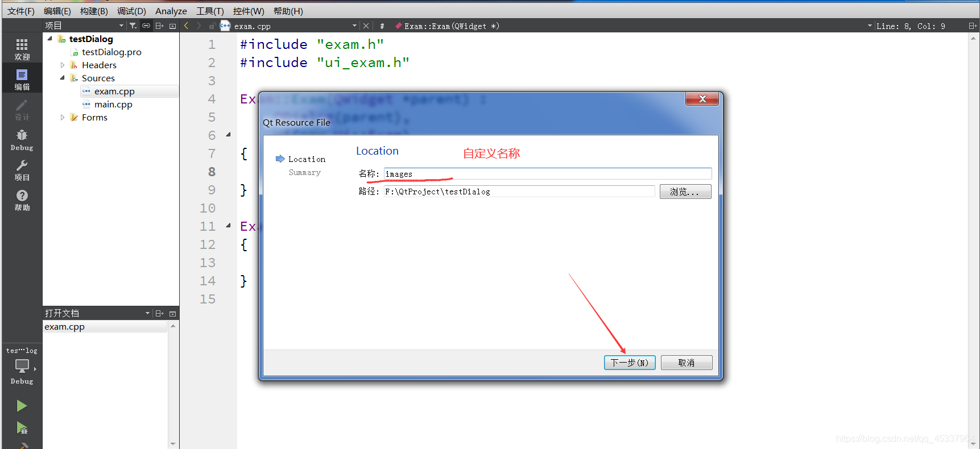
Task: Split the project panel
Action: point(159,26)
